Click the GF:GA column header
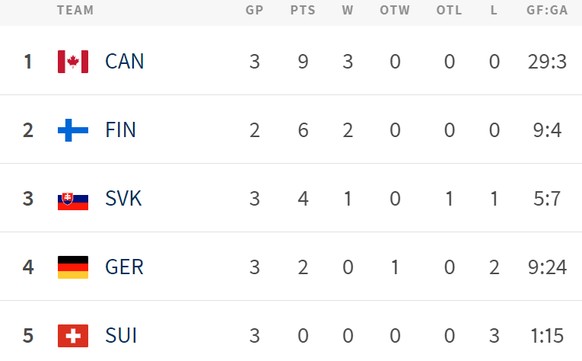This screenshot has width=582, height=361. pyautogui.click(x=547, y=10)
